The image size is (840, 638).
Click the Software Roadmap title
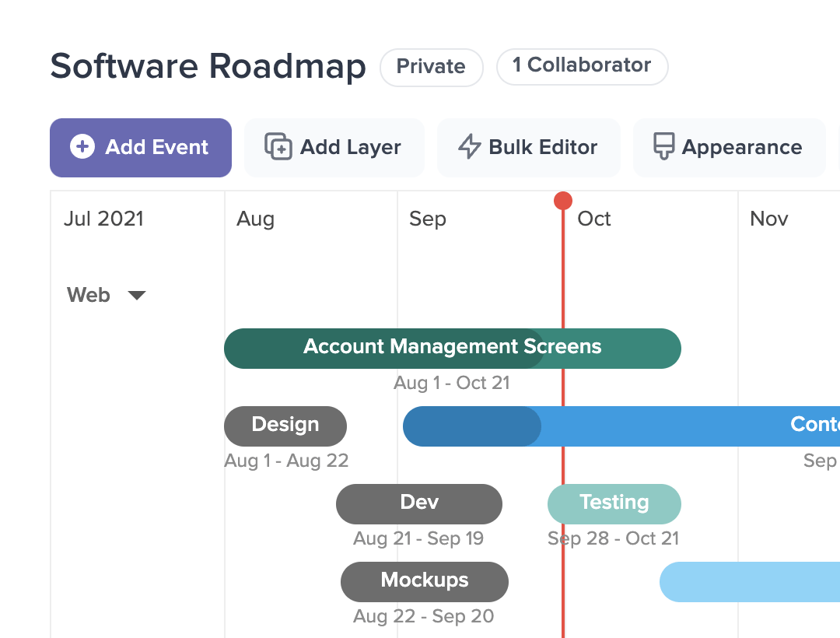[x=208, y=67]
